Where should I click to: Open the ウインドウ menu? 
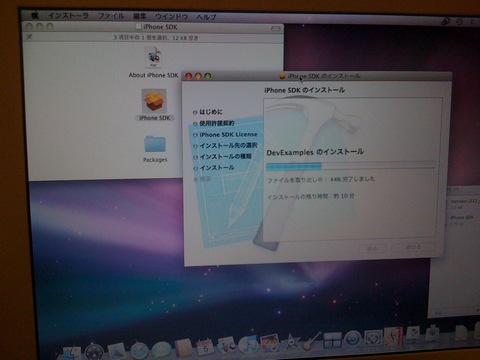click(x=171, y=16)
